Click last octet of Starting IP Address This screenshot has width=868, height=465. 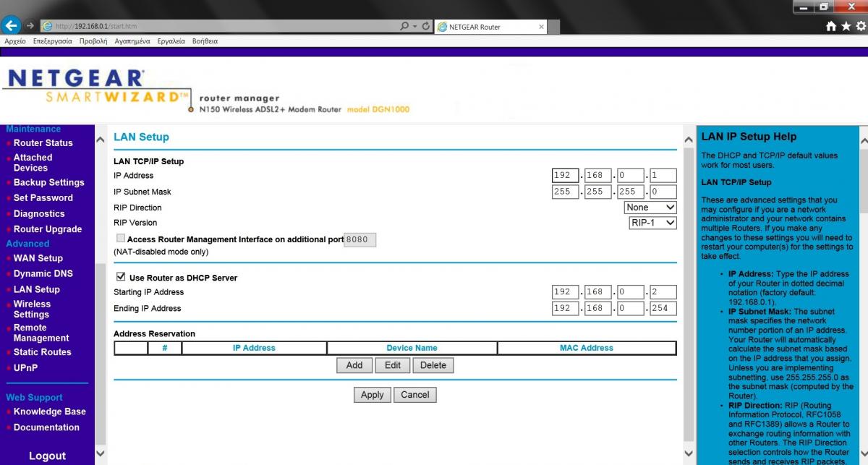coord(663,292)
